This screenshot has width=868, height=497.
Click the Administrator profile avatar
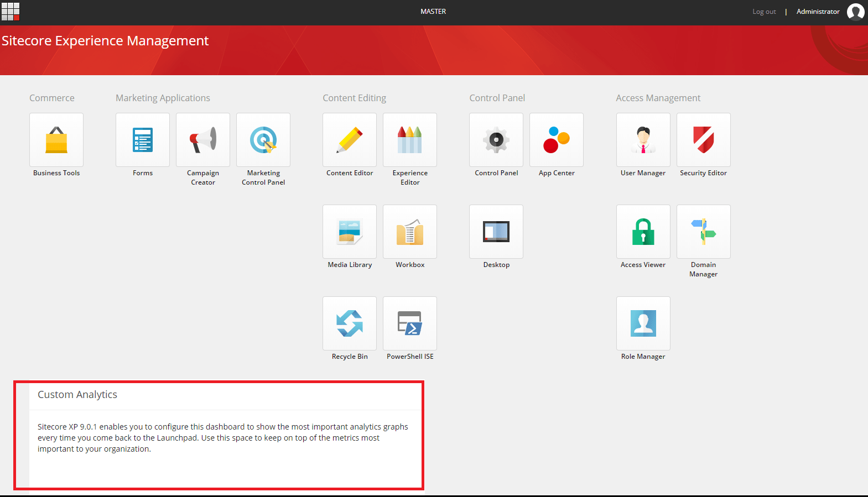(x=856, y=12)
